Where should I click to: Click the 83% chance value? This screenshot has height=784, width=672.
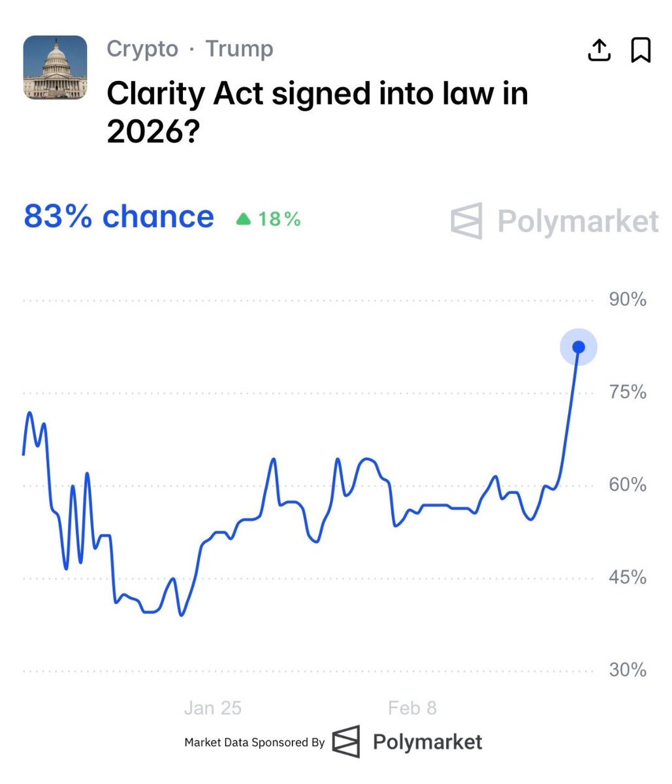(x=119, y=217)
